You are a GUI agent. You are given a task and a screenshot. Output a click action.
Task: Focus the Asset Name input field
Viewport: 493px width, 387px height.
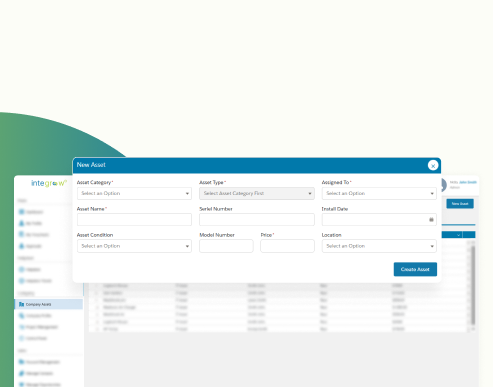(x=134, y=220)
